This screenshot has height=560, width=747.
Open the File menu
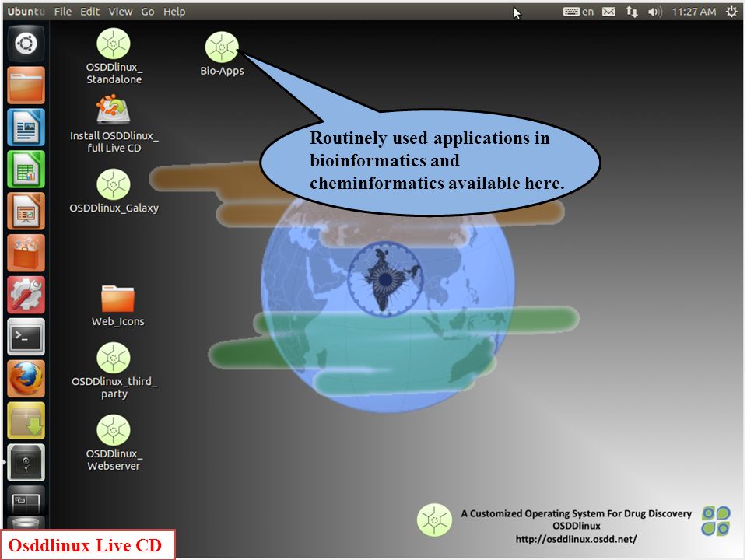pos(62,12)
